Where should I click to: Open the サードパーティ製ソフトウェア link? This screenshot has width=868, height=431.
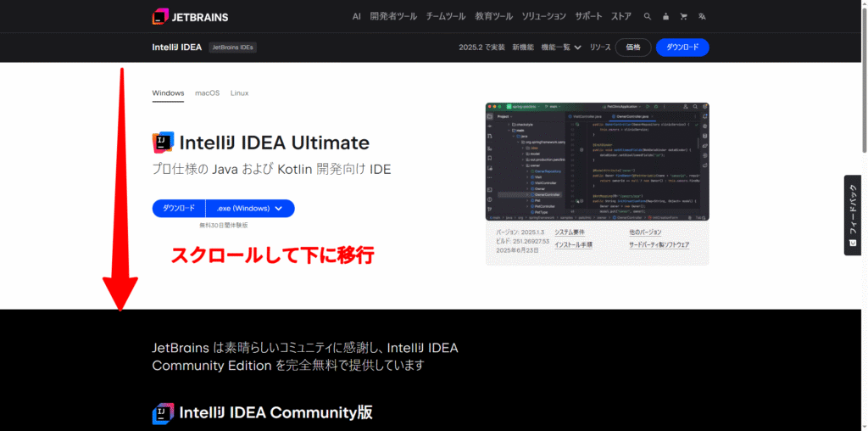[x=659, y=244]
